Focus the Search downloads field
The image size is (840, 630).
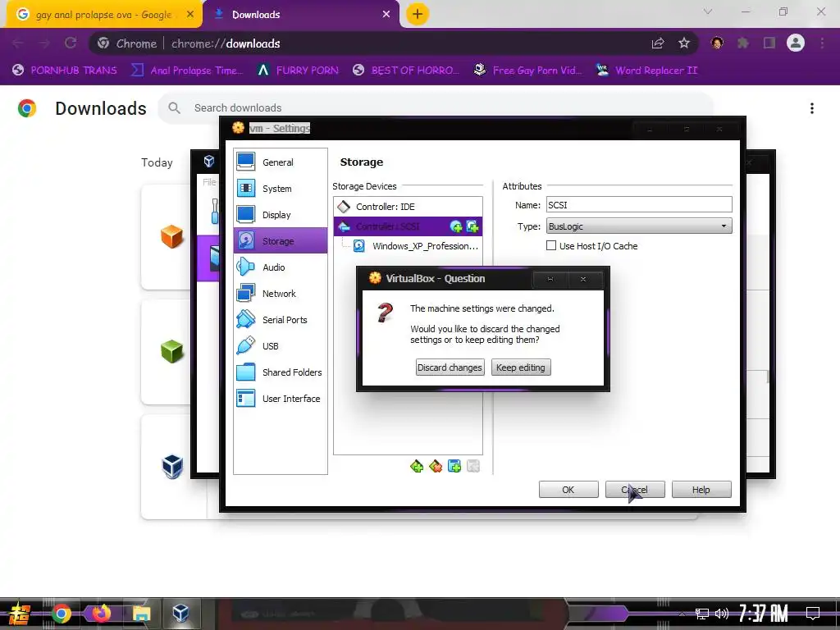tap(435, 107)
